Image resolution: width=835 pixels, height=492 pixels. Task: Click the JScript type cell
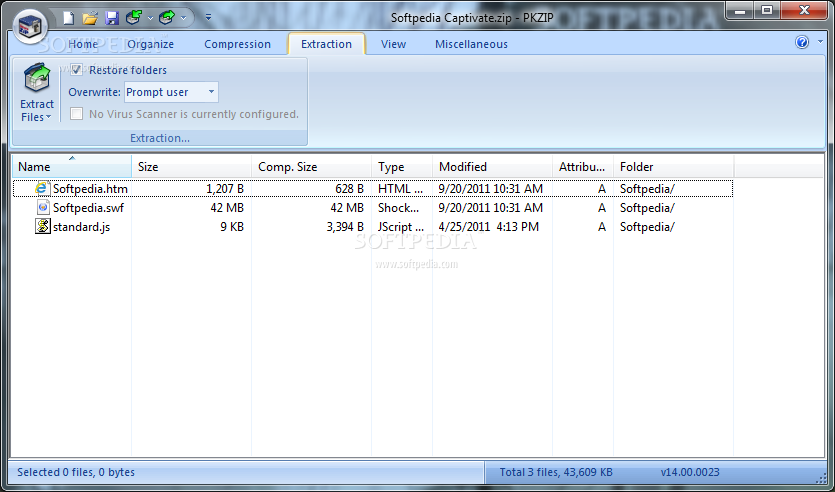click(401, 227)
